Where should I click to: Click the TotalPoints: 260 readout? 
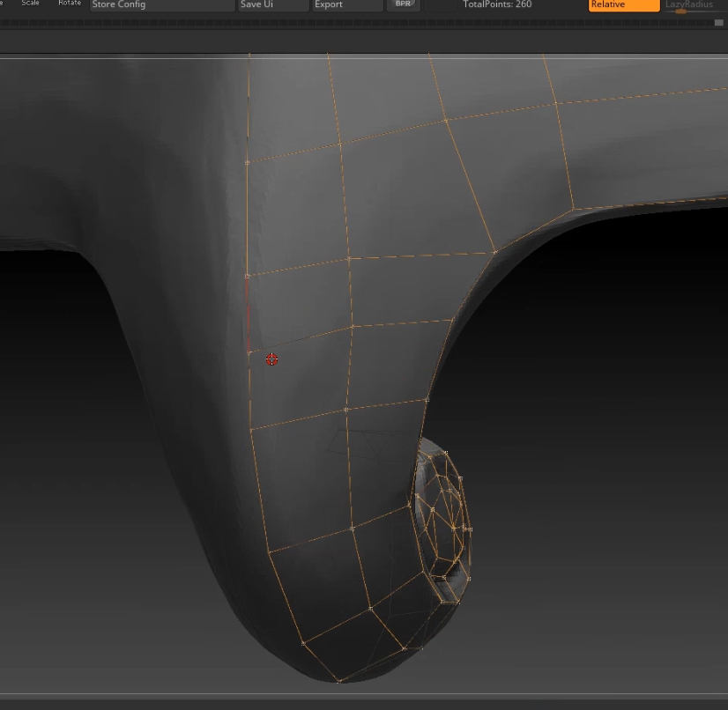pyautogui.click(x=497, y=5)
